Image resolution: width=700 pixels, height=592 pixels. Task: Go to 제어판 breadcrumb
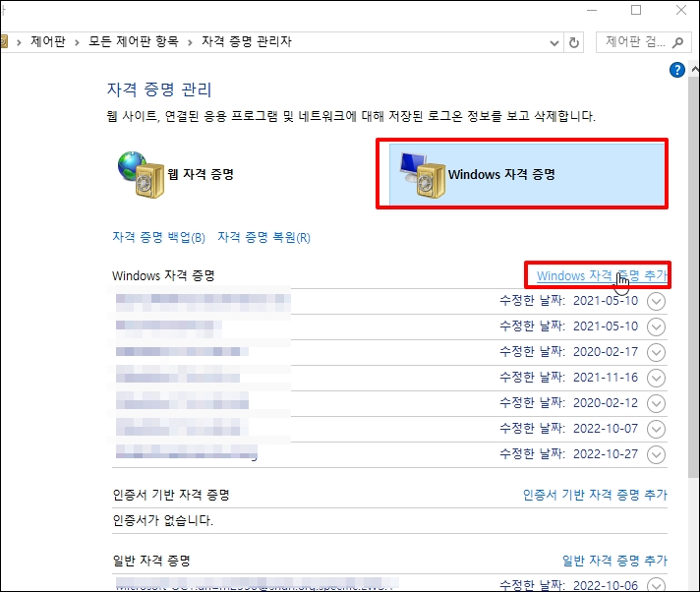click(48, 41)
